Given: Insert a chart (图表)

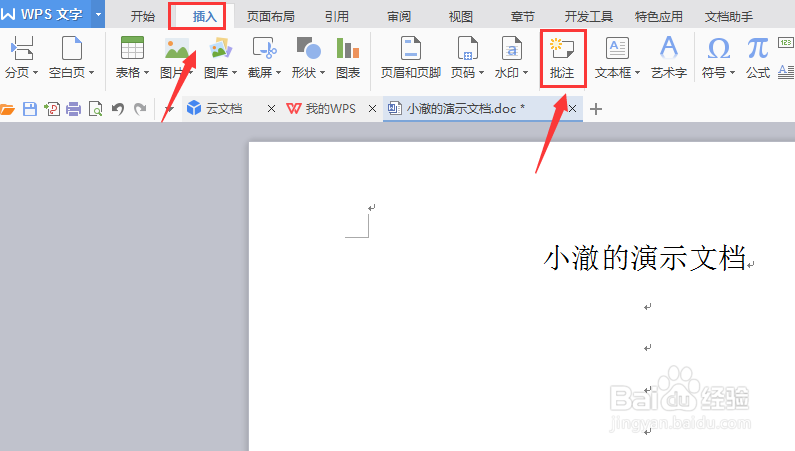Looking at the screenshot, I should click(348, 57).
